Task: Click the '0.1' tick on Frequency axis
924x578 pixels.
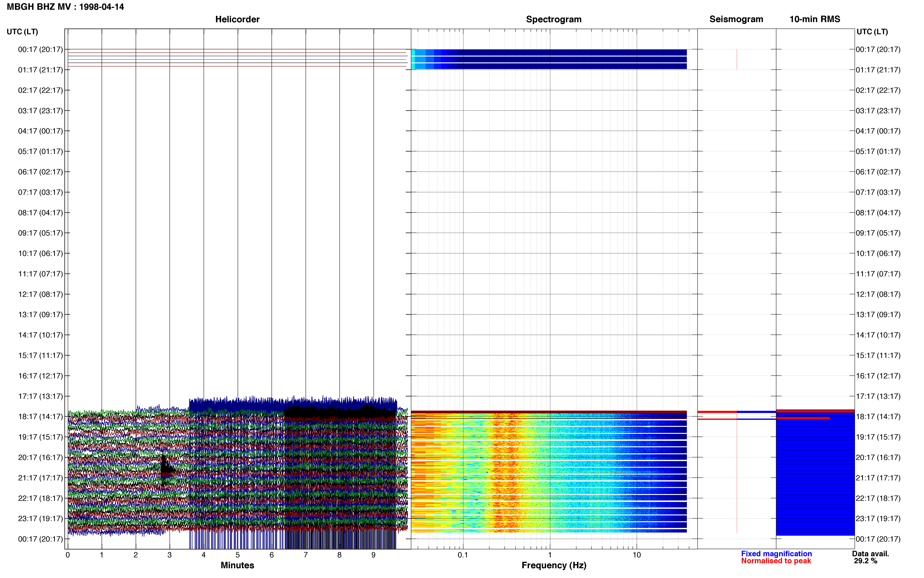Action: 463,555
